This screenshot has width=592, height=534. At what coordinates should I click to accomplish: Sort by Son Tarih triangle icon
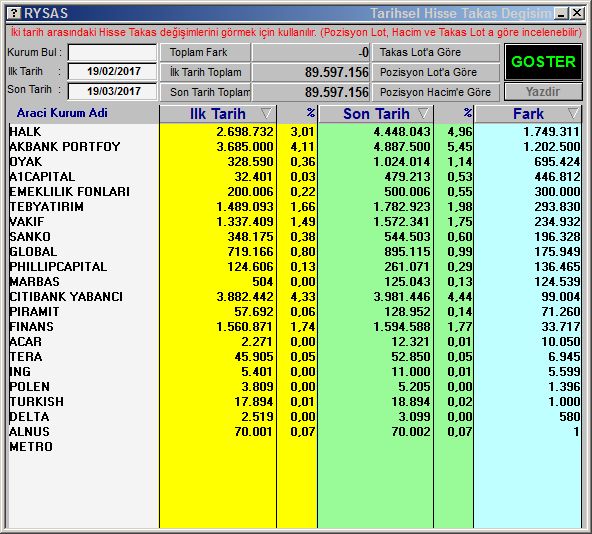click(x=423, y=113)
